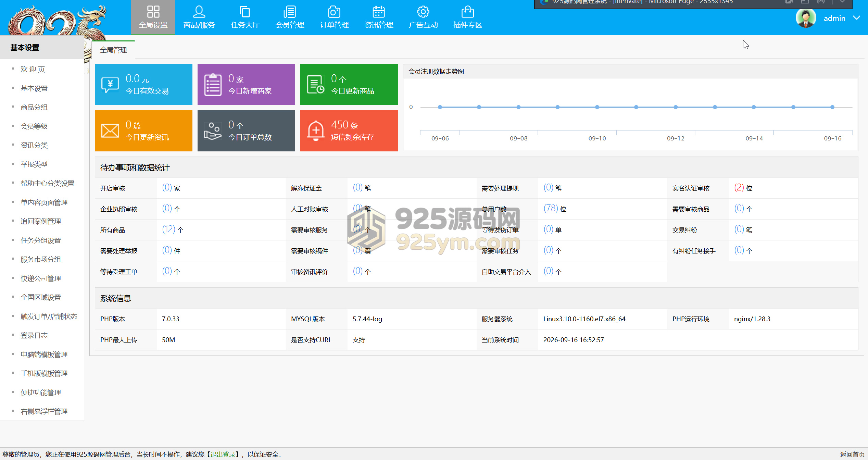Click the (0) 开店审核 count
868x460 pixels.
167,188
